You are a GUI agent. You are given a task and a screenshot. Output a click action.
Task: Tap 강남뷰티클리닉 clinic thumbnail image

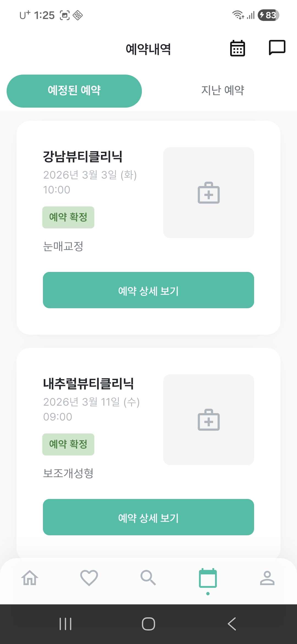click(x=208, y=193)
